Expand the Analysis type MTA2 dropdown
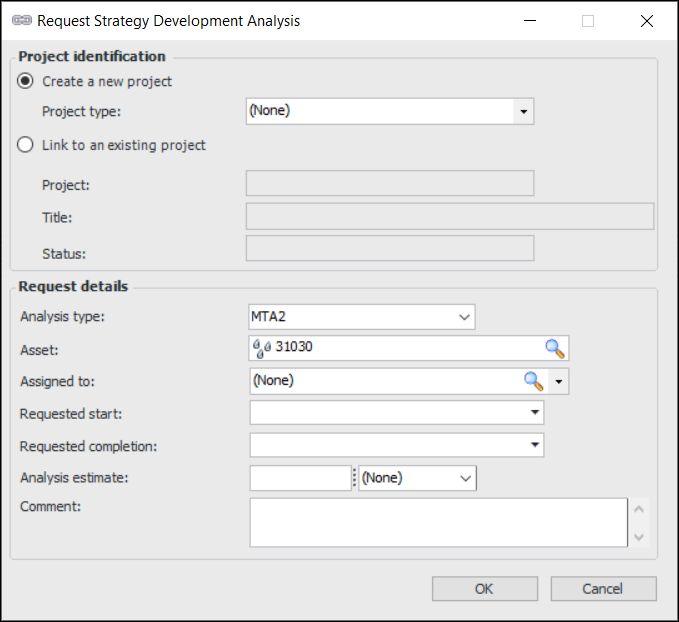The height and width of the screenshot is (622, 679). (x=464, y=317)
